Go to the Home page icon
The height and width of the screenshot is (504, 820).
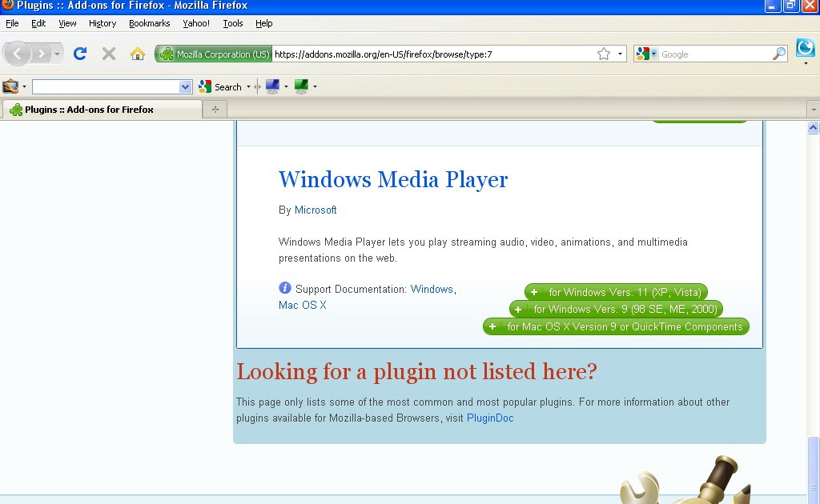click(x=138, y=54)
